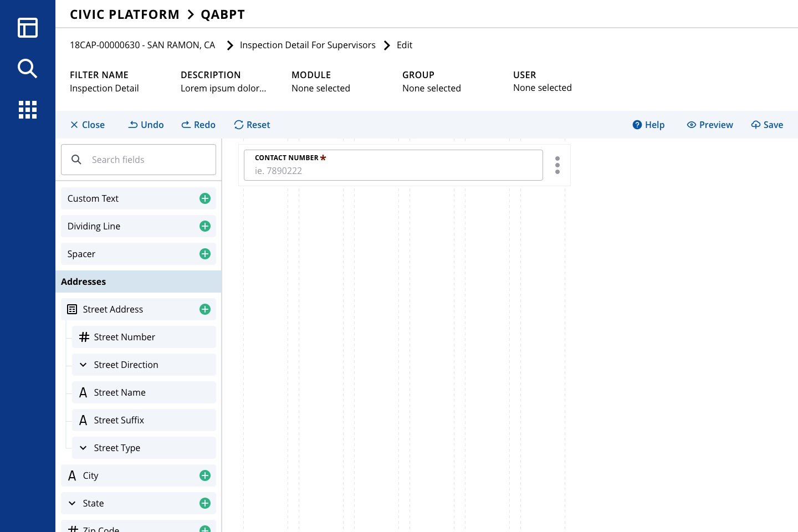Add City field with plus icon
The image size is (798, 532).
pyautogui.click(x=205, y=475)
